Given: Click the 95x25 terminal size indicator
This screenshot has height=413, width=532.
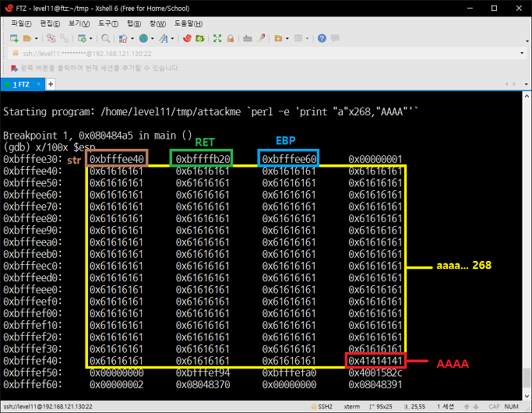Looking at the screenshot, I should pyautogui.click(x=381, y=407).
